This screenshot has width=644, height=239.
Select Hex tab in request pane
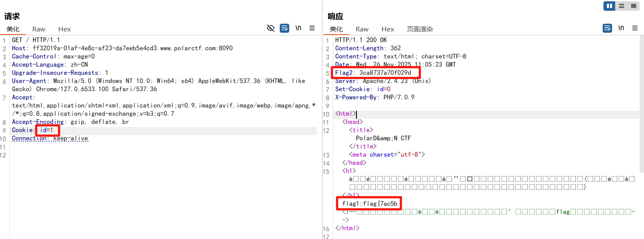coord(65,29)
